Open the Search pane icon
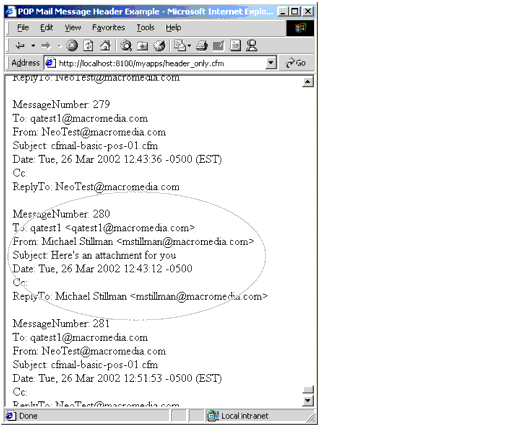Screen dimensions: 514x426 [x=126, y=46]
